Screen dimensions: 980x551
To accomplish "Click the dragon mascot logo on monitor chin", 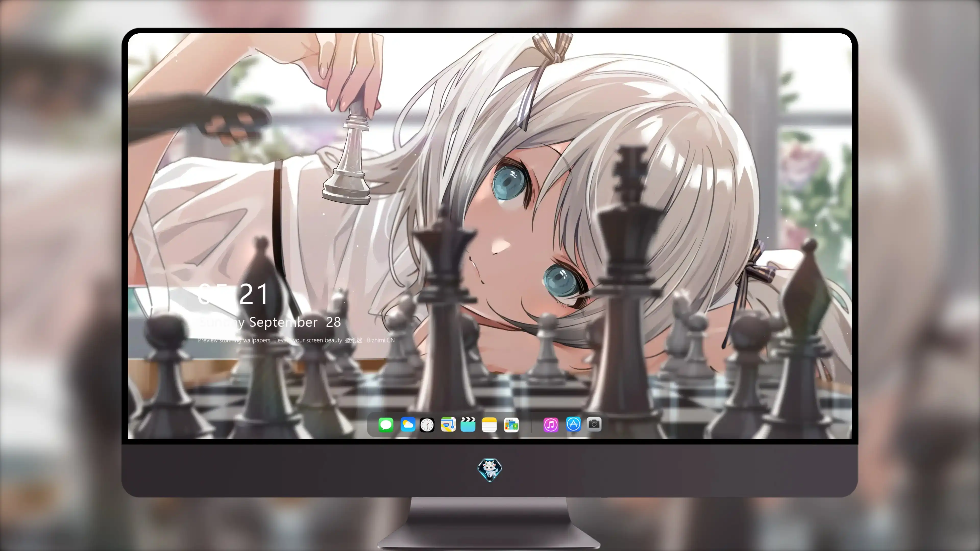I will [x=490, y=470].
